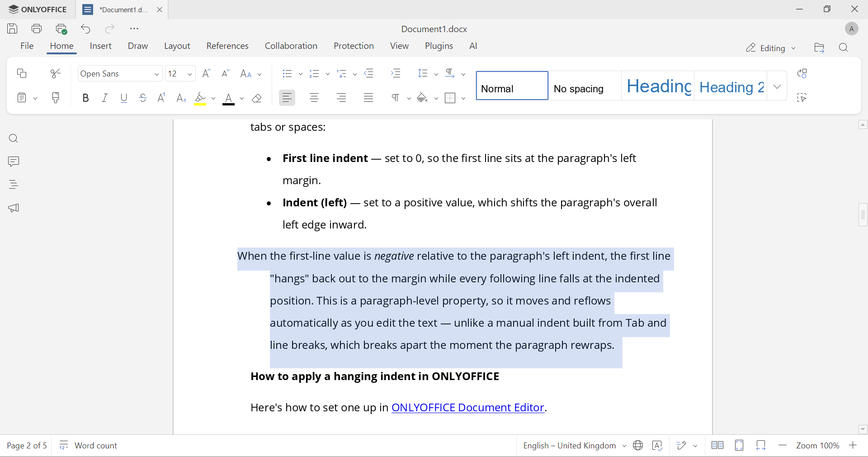Click the Replace icon in the ribbon
Viewport: 868px width, 457px height.
click(802, 73)
